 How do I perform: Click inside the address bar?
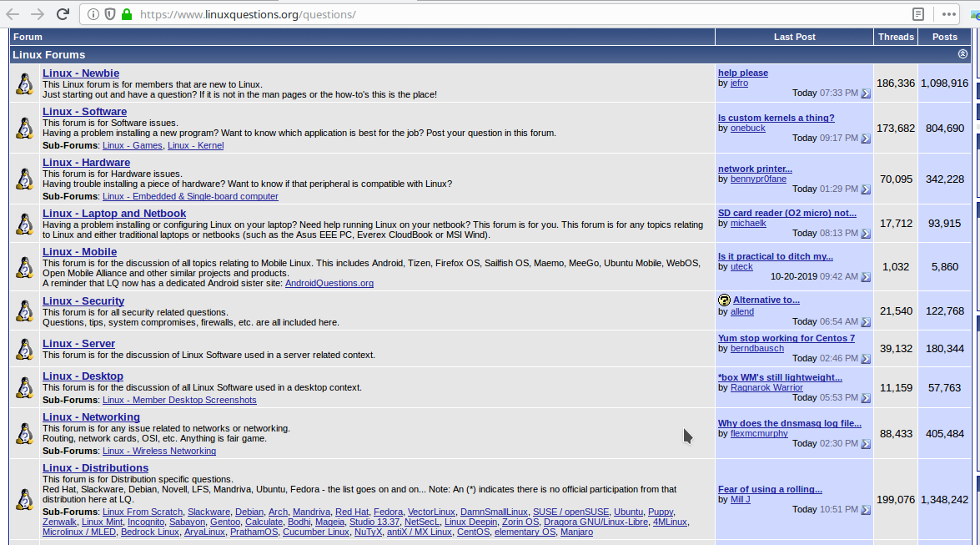(x=334, y=14)
